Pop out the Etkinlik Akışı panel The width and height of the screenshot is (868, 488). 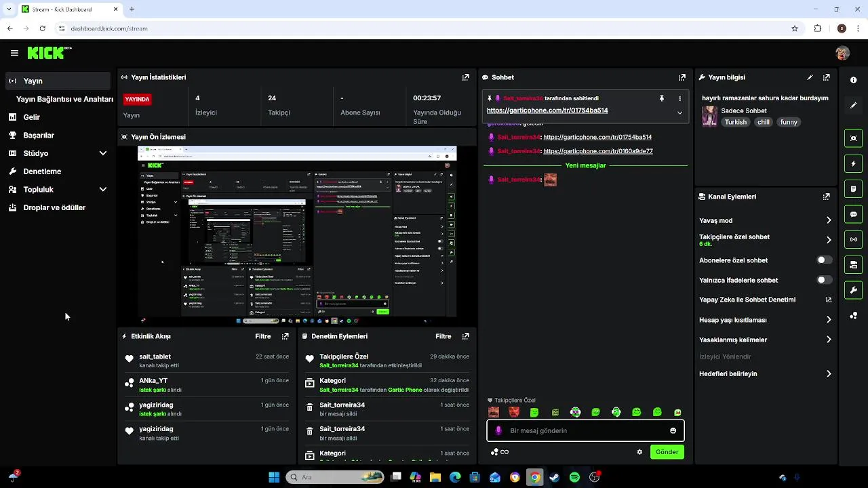tap(285, 336)
